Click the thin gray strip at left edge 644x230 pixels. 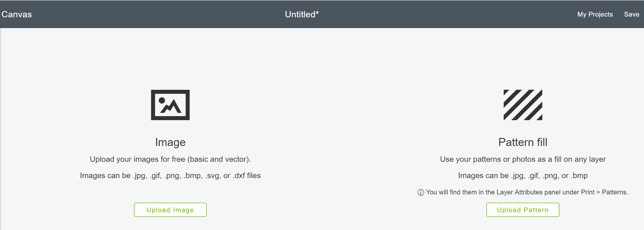pos(1,129)
